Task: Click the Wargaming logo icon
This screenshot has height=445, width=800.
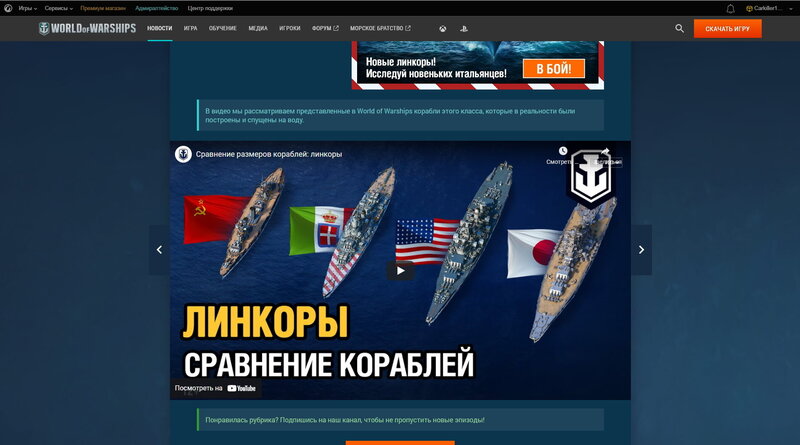Action: 8,8
